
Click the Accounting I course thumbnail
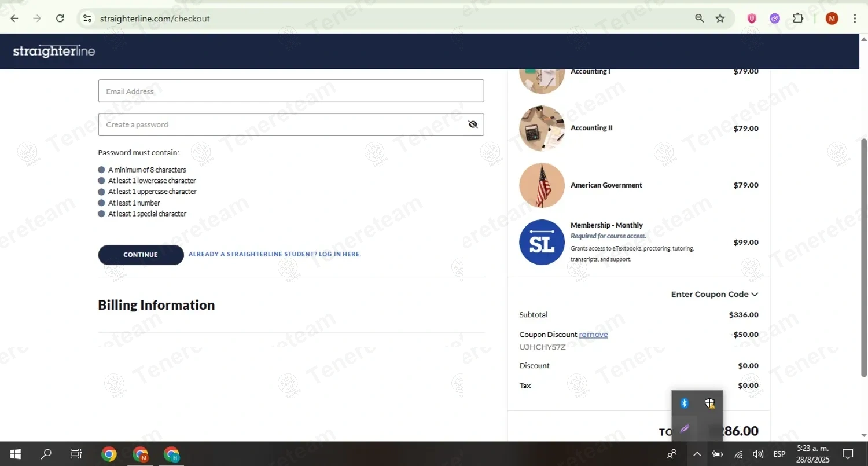point(542,81)
